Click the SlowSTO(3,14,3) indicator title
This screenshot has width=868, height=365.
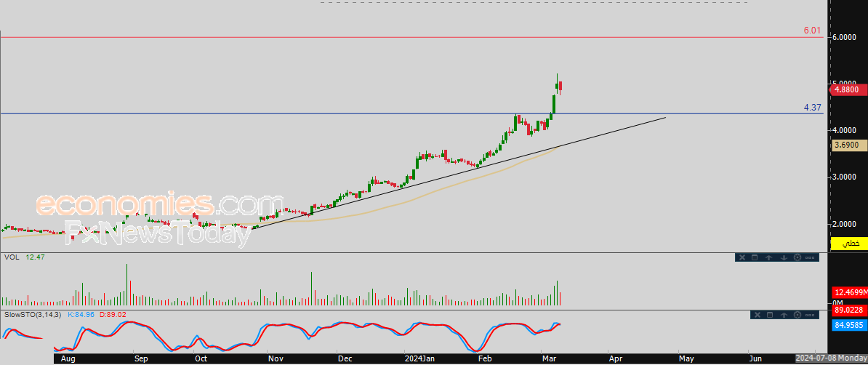(x=33, y=315)
